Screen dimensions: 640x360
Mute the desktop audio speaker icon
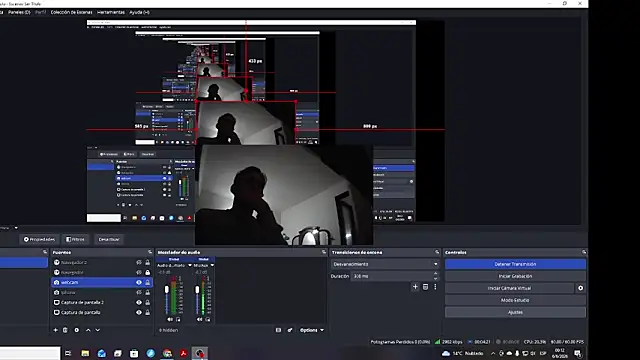[170, 319]
